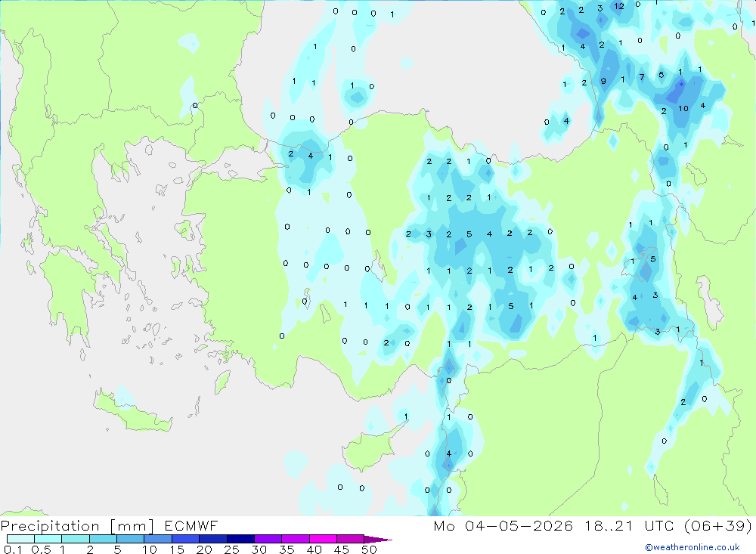Select the 30–35 mm purple legend swatch
Image resolution: width=756 pixels, height=554 pixels.
268,539
